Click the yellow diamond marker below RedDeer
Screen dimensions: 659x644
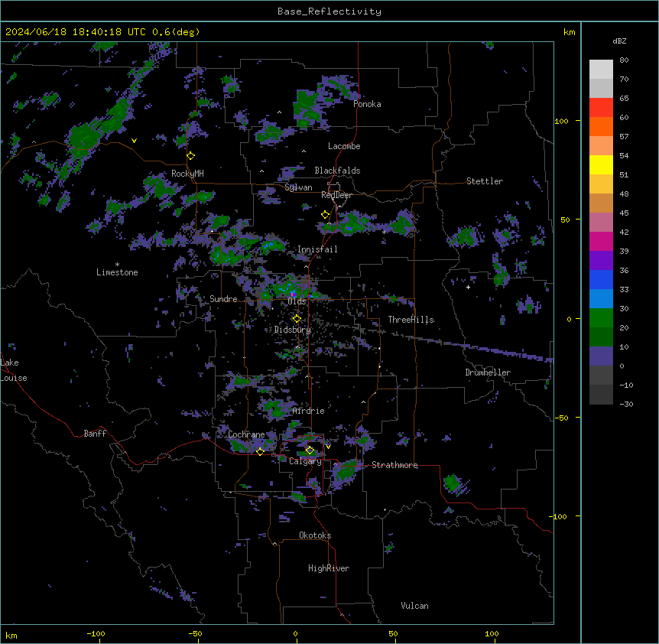point(326,215)
